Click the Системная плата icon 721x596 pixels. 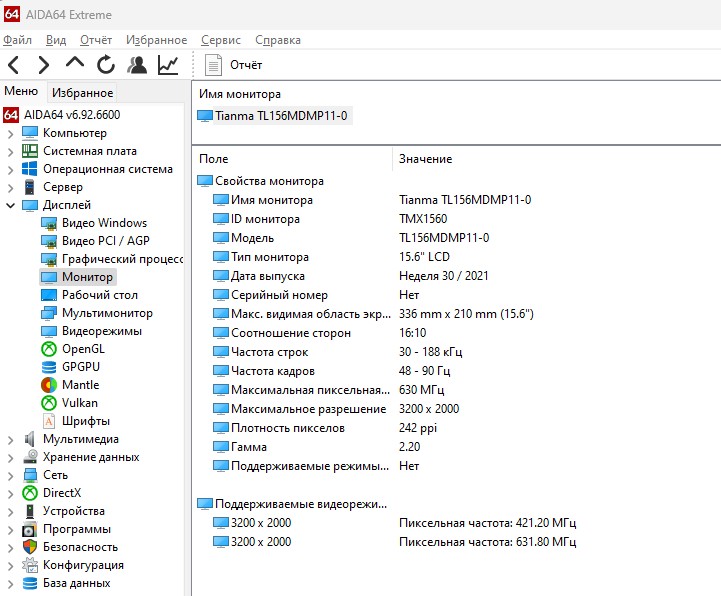tap(30, 151)
